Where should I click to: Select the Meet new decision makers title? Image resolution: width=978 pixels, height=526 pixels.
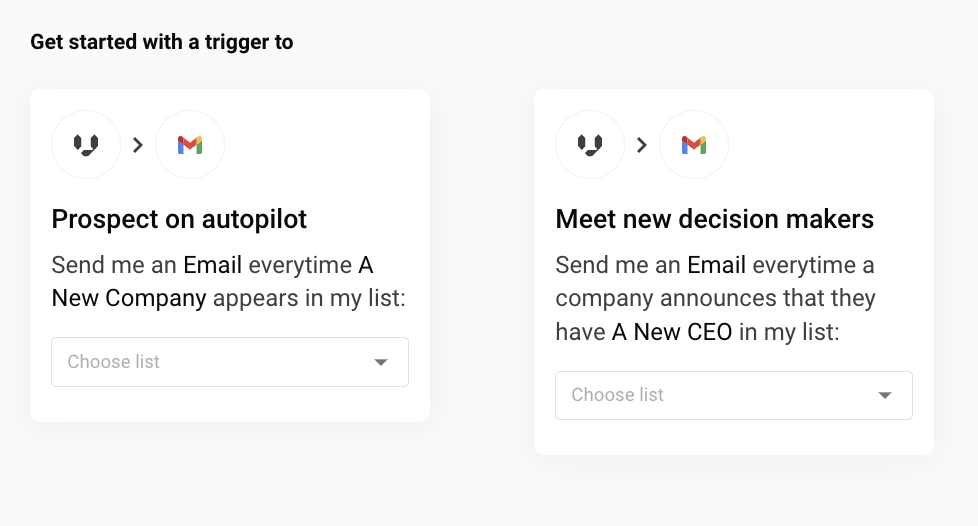point(714,219)
